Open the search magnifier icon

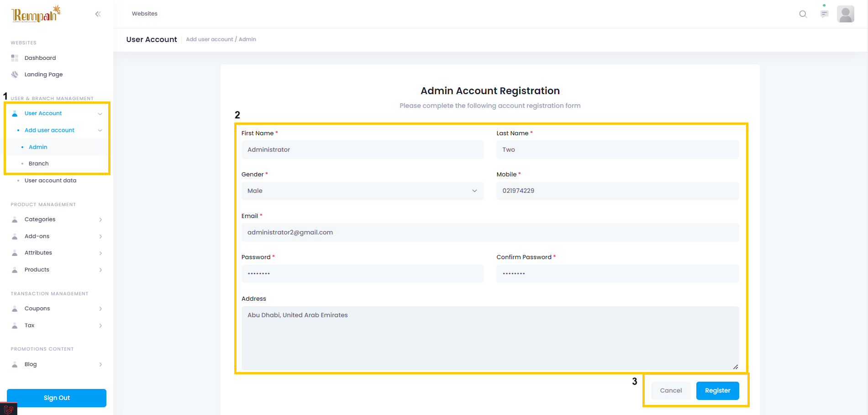tap(803, 14)
